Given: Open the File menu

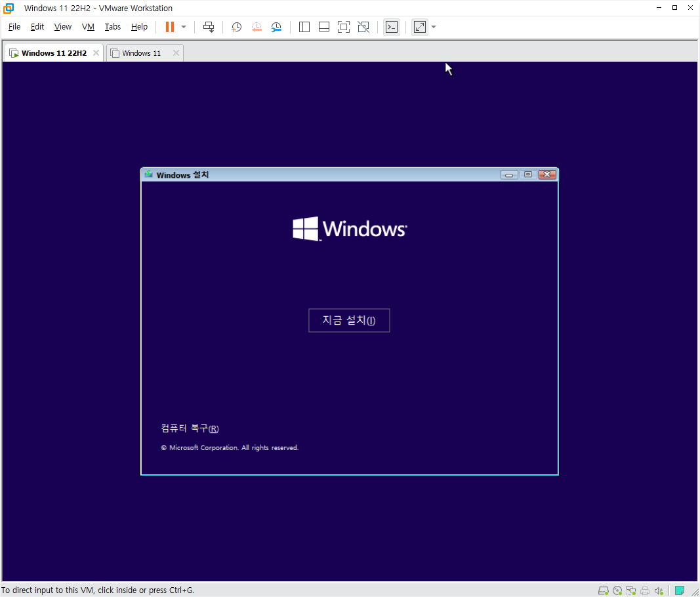Looking at the screenshot, I should click(14, 27).
